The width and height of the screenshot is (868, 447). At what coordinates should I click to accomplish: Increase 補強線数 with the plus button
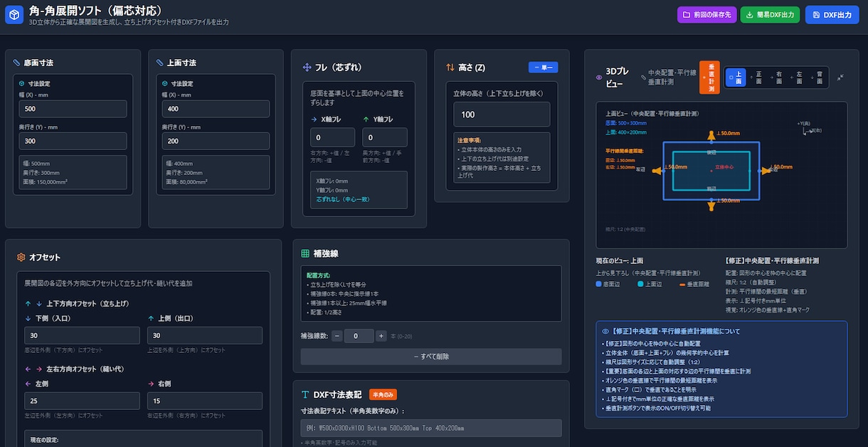[x=381, y=336]
